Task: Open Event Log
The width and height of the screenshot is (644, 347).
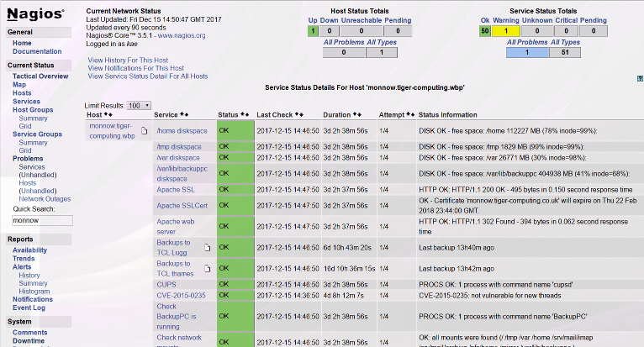Action: point(29,308)
